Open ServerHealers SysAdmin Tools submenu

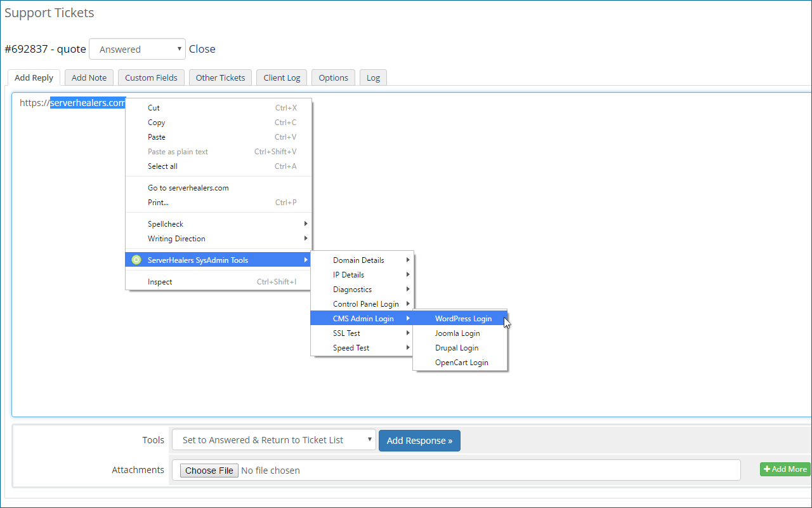point(218,260)
